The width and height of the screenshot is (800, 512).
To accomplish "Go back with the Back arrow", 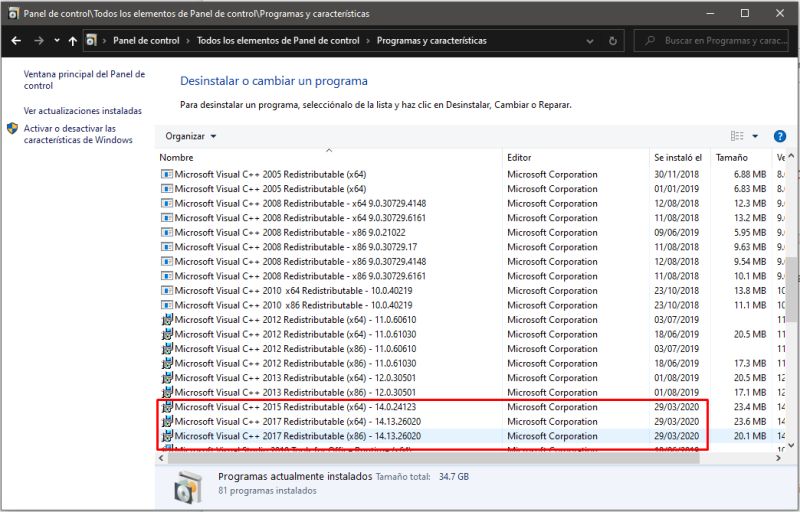I will [x=16, y=41].
